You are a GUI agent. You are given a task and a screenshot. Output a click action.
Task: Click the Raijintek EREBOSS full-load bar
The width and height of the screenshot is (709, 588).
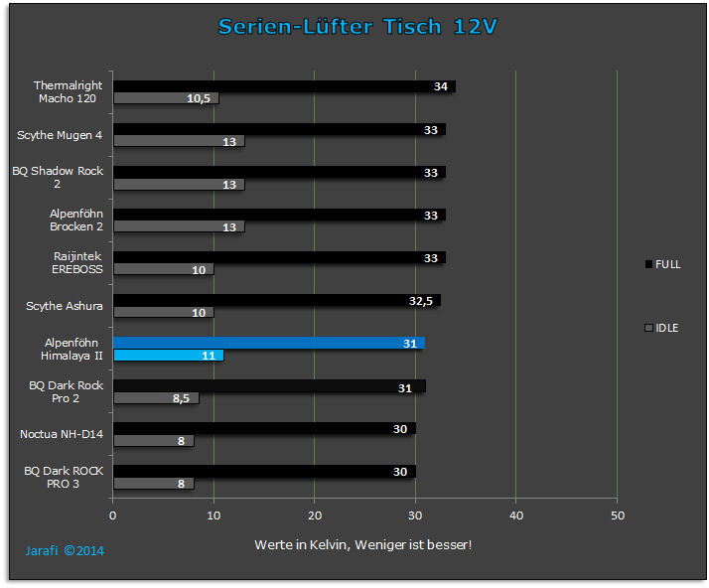[x=279, y=257]
